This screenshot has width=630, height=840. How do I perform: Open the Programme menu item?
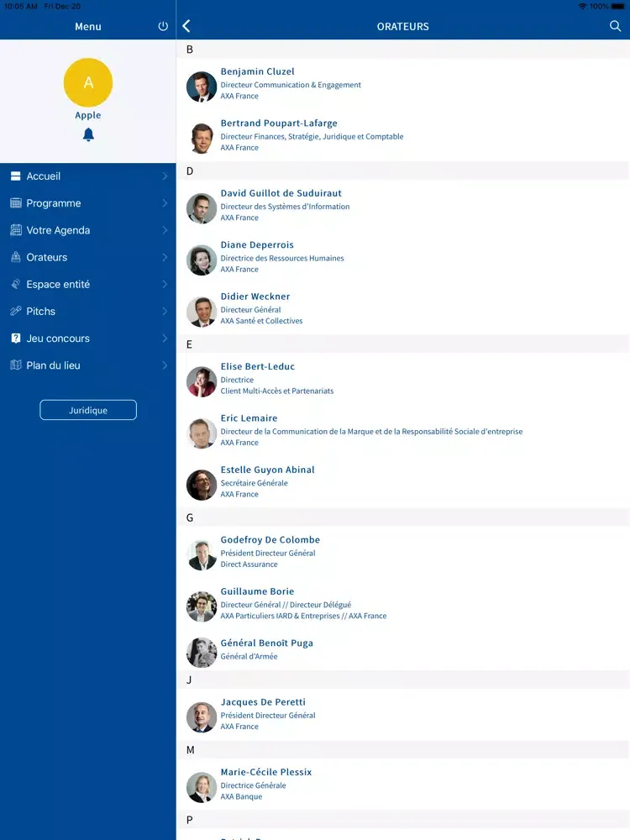pos(88,203)
